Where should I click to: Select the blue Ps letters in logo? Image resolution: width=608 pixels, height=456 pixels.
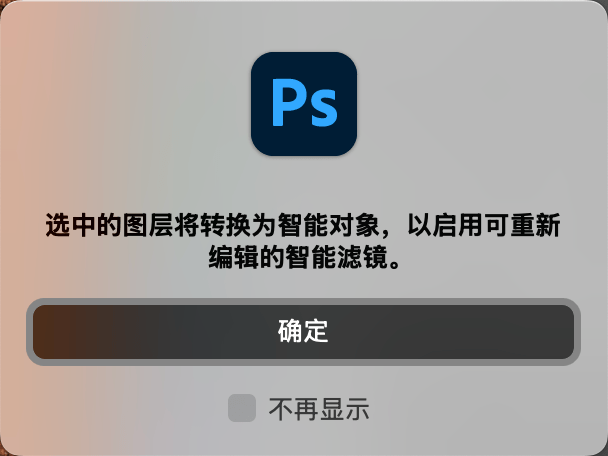(304, 102)
